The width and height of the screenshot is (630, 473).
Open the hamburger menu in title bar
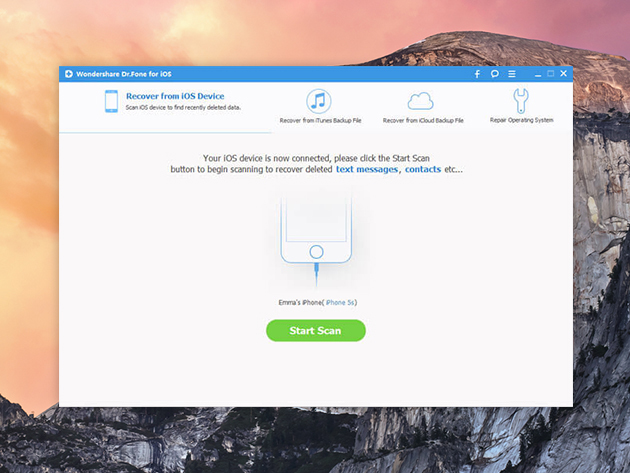(x=512, y=74)
